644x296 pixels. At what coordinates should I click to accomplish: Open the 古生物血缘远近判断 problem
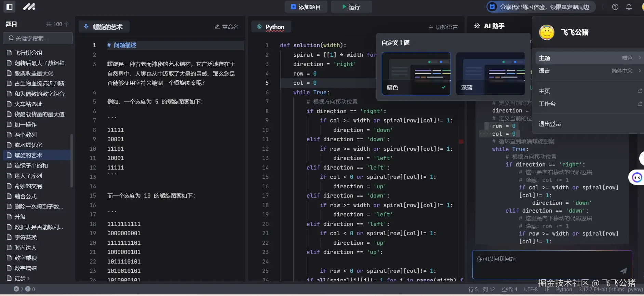pos(37,83)
